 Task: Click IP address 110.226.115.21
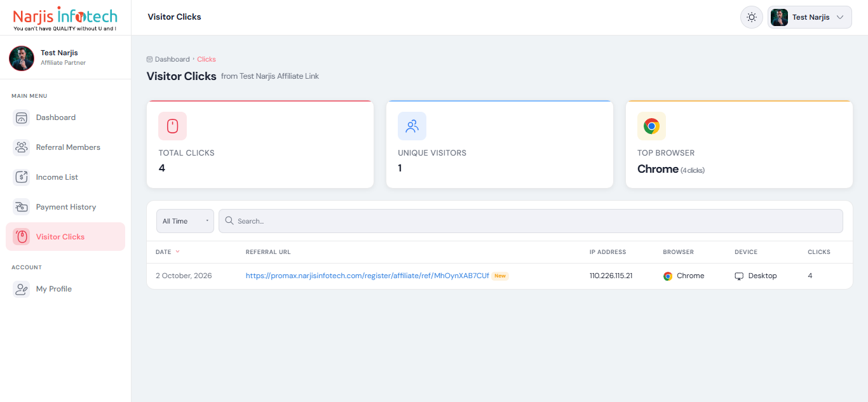611,276
